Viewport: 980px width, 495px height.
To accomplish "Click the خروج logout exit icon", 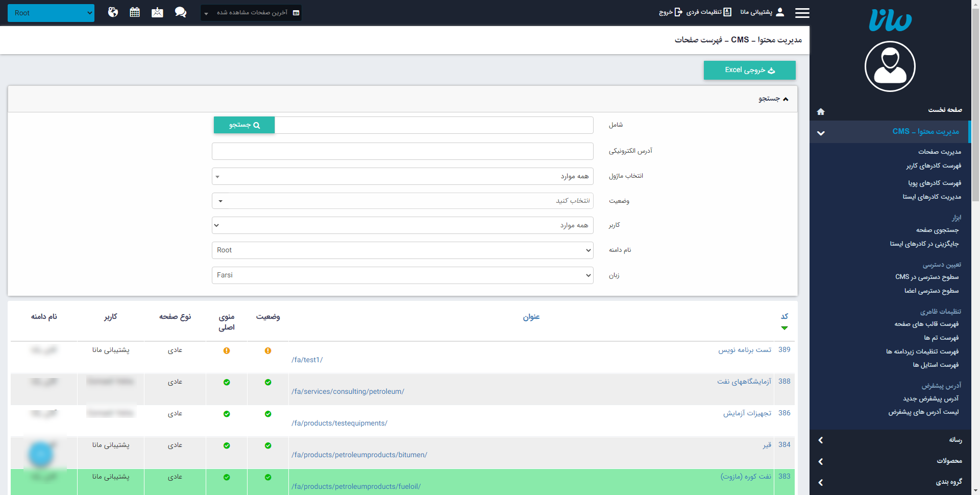I will pyautogui.click(x=679, y=12).
